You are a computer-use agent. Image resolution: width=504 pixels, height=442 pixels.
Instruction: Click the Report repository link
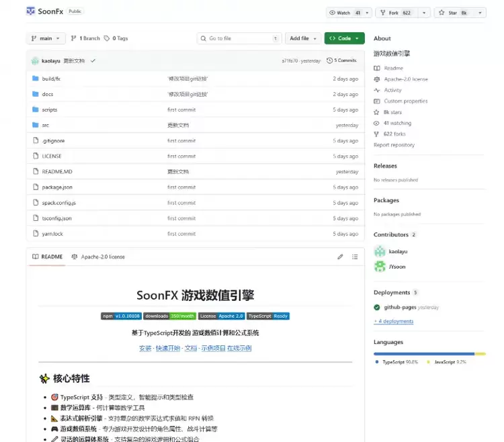tap(394, 145)
